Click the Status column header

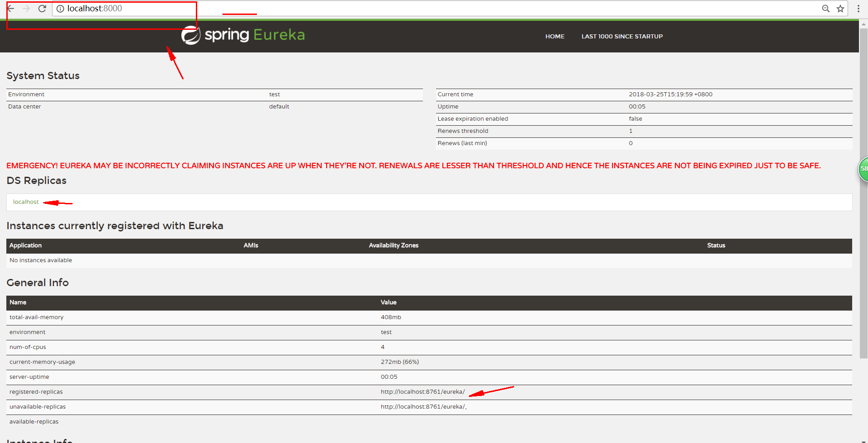716,245
